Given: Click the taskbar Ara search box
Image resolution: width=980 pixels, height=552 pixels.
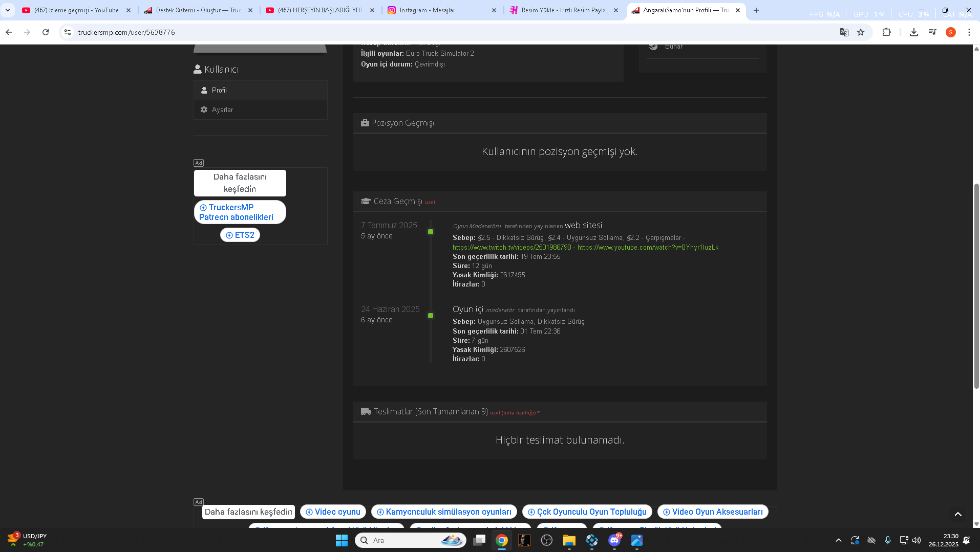Looking at the screenshot, I should [x=411, y=540].
